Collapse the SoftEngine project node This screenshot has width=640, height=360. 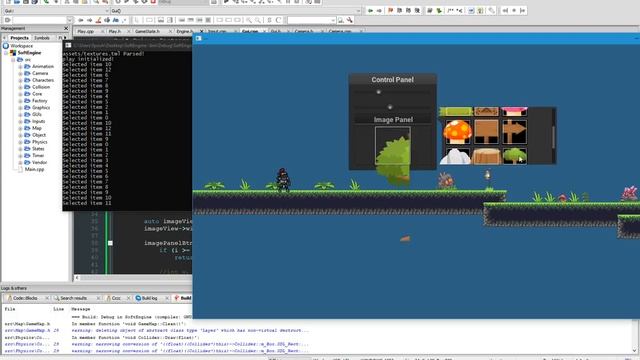point(6,53)
